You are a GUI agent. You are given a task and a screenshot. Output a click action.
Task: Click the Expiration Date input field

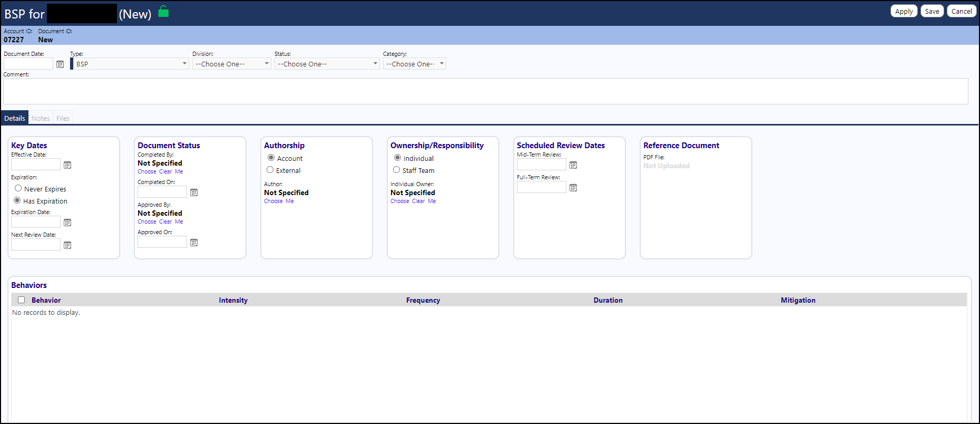36,222
